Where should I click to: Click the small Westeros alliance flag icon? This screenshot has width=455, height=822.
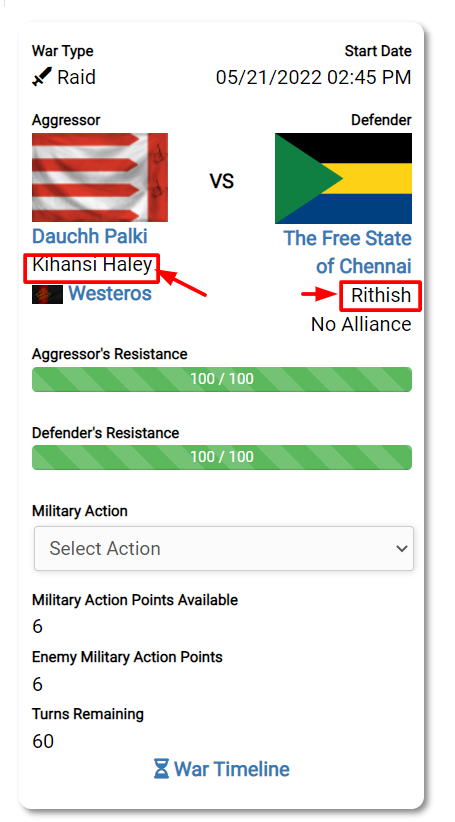(47, 294)
